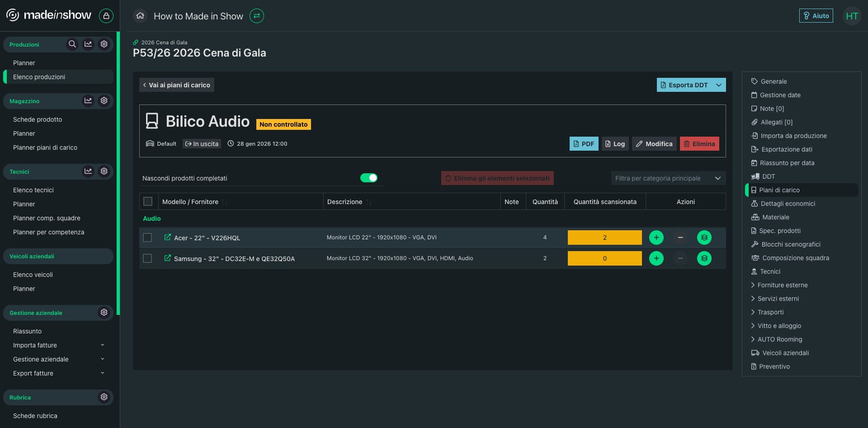Screen dimensions: 868x428
Task: Open DDT in right menu
Action: click(x=763, y=176)
